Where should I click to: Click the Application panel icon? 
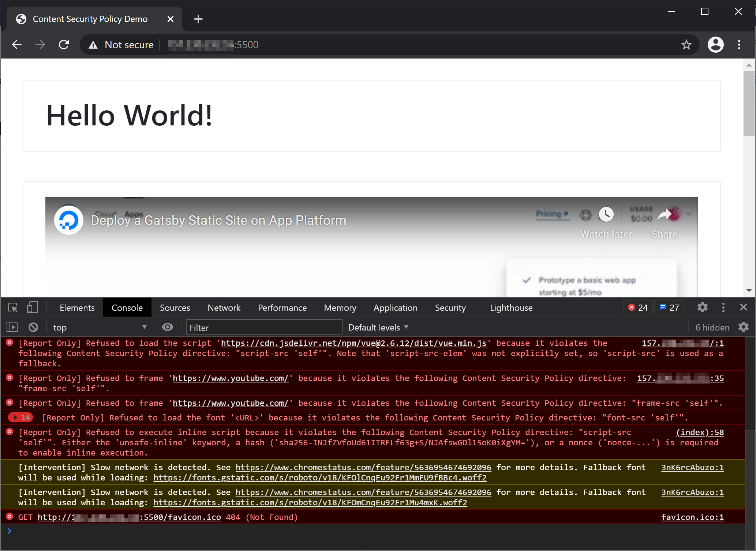[x=396, y=307]
